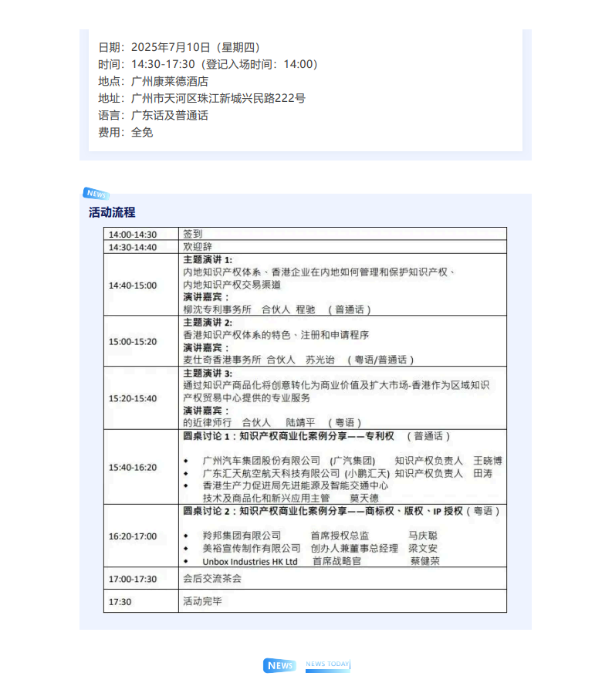Click the 17:00-17:30 time cell
Viewport: 612px width, 700px height.
coord(141,579)
